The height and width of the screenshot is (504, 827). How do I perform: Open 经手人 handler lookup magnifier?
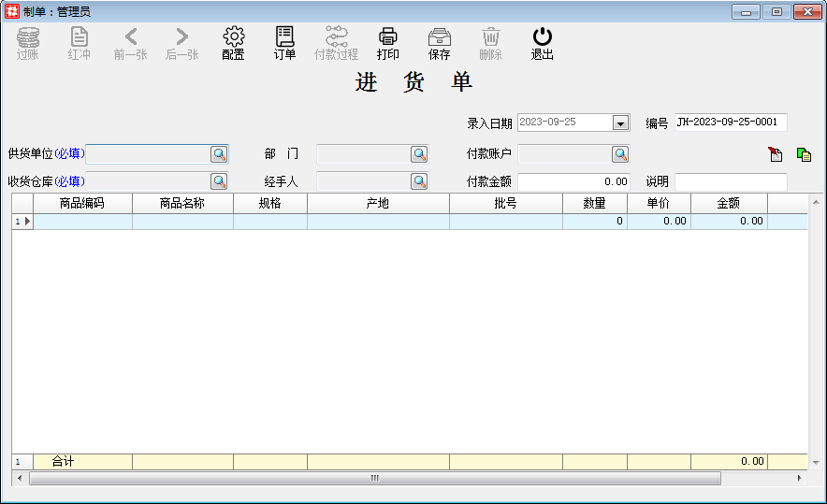tap(419, 181)
